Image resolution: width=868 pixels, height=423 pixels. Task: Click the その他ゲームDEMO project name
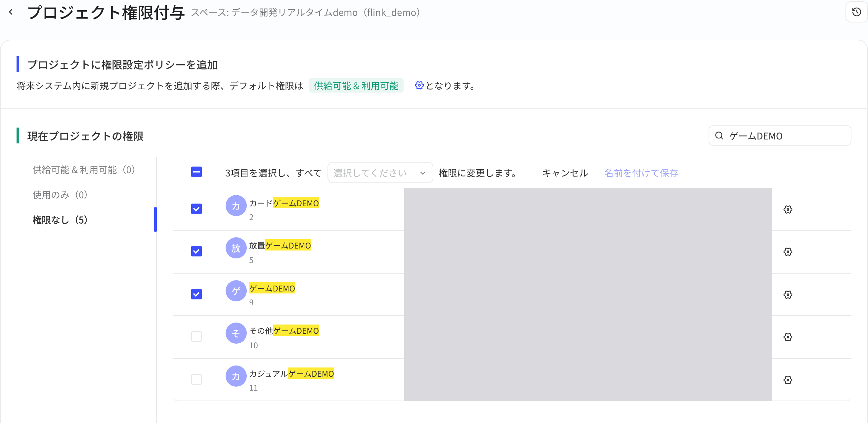pyautogui.click(x=284, y=331)
